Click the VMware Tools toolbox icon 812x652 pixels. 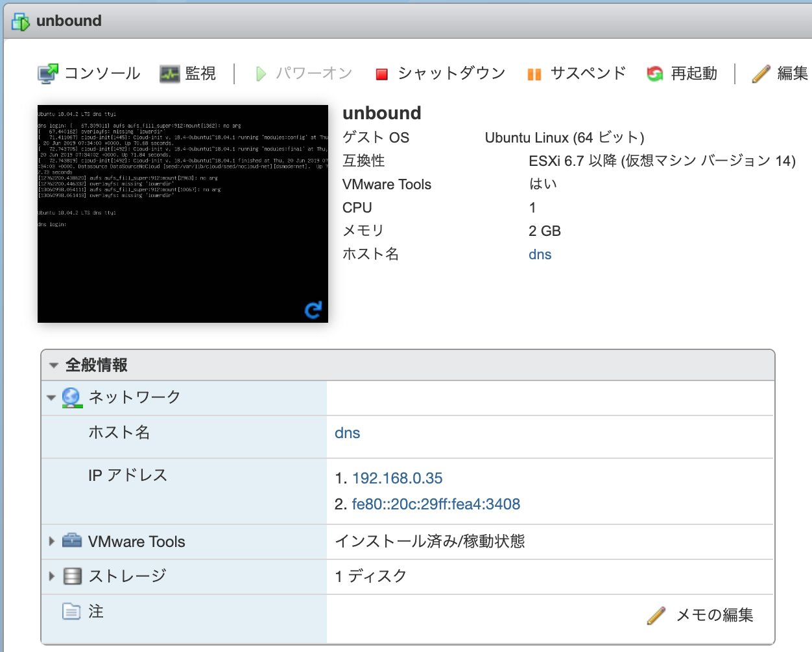point(72,541)
